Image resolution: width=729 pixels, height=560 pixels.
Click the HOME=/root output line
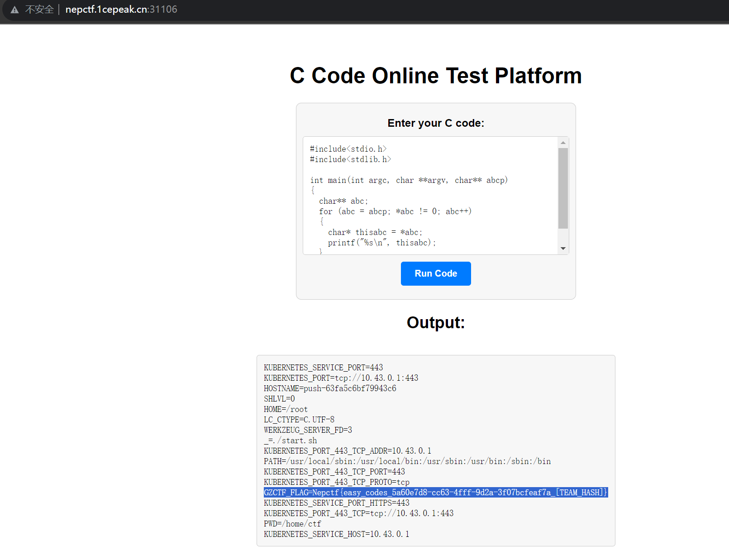(286, 409)
